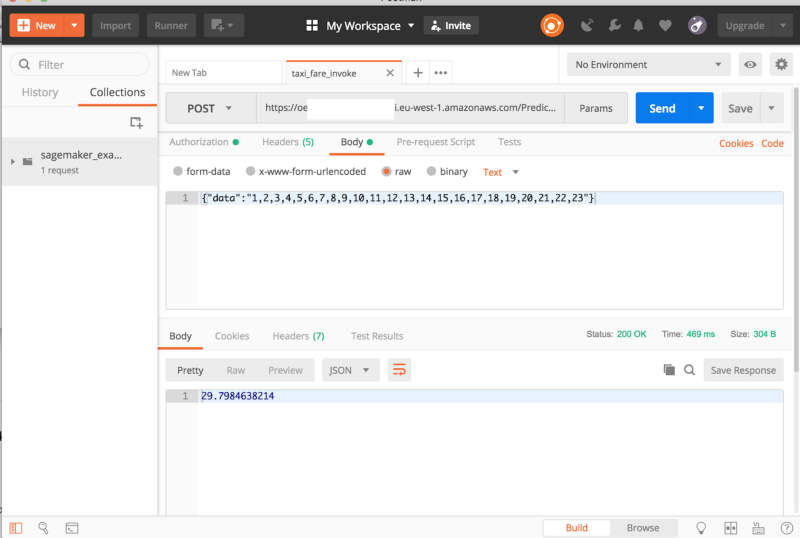Expand the No Environment dropdown

[x=648, y=65]
